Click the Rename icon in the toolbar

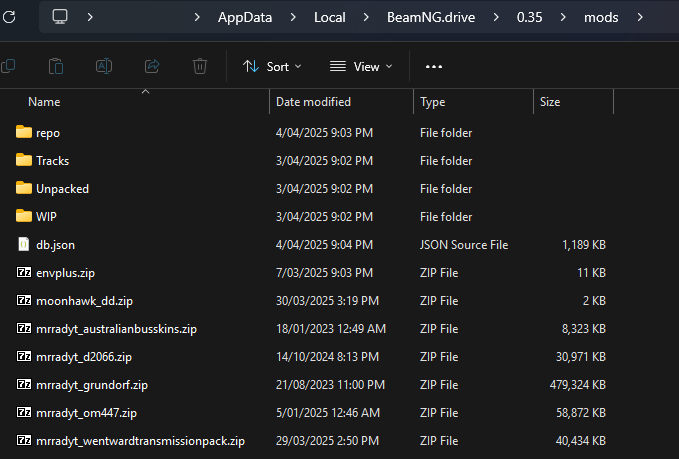click(104, 66)
